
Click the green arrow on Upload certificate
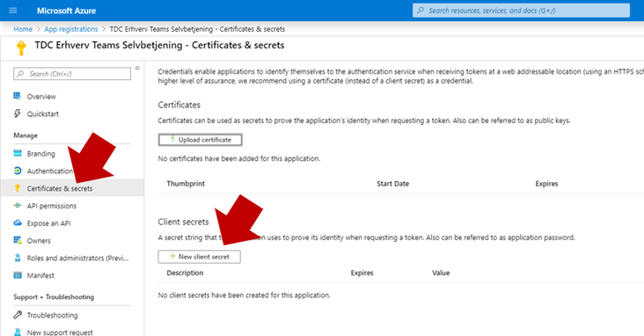[x=172, y=139]
